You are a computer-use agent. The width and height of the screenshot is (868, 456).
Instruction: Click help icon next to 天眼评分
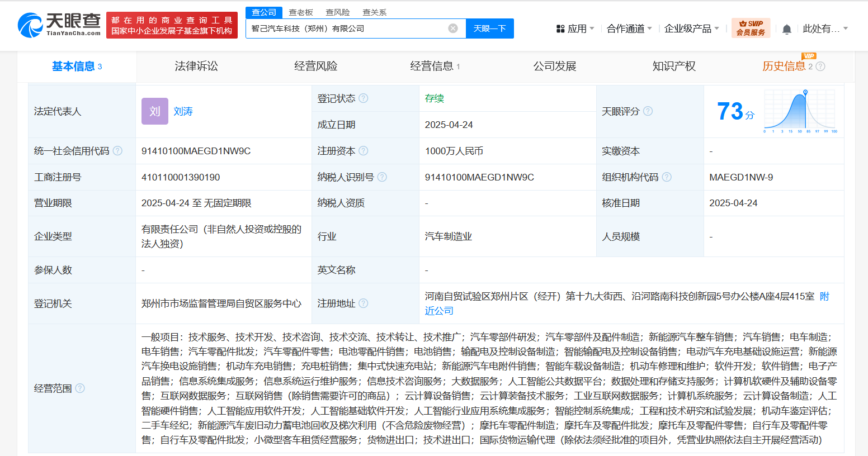coord(648,111)
